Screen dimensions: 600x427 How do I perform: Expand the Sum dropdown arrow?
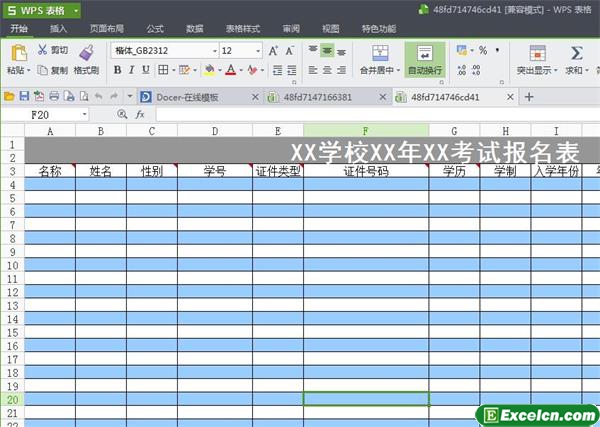tap(587, 70)
